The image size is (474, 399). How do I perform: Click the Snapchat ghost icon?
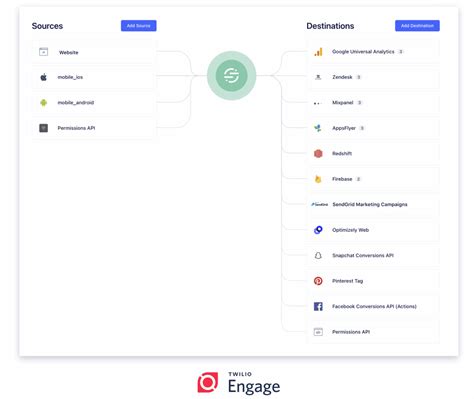pyautogui.click(x=318, y=255)
